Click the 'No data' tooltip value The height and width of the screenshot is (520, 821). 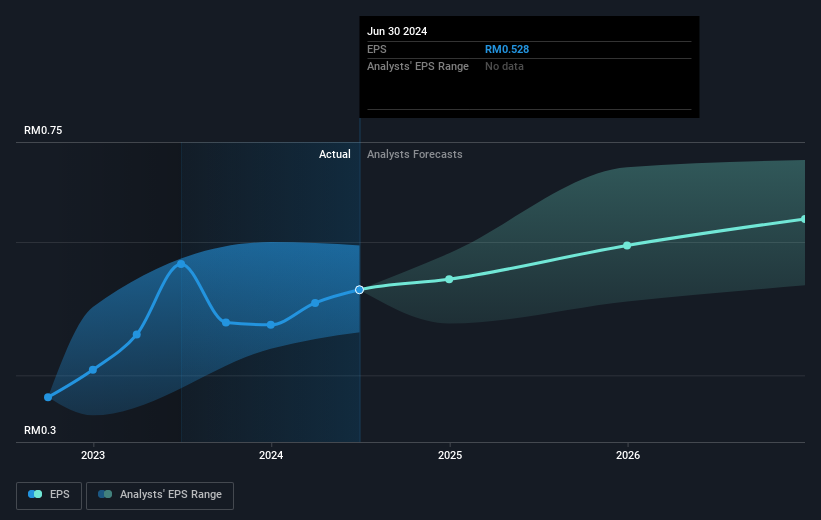(504, 67)
